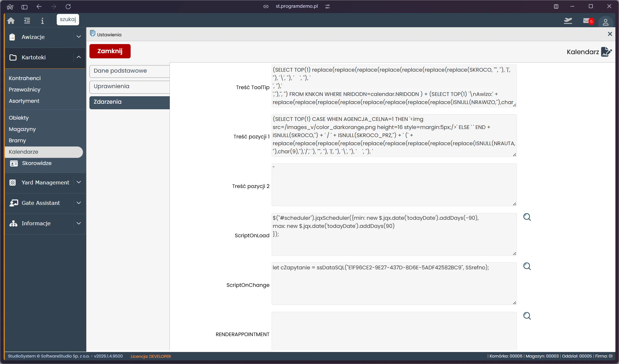Screen dimensions: 619x364
Task: Click the Yard Management grid icon
Action: coord(13,182)
